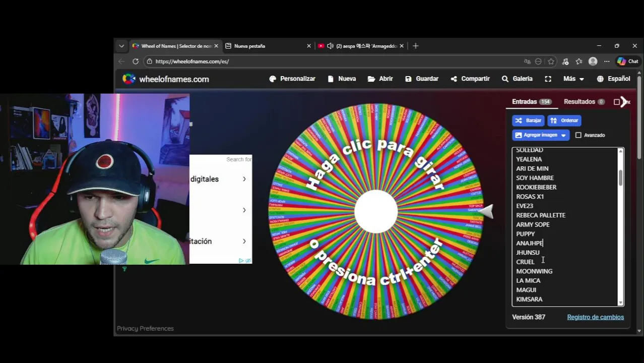Create a new wheel with Nueva

[x=342, y=79]
